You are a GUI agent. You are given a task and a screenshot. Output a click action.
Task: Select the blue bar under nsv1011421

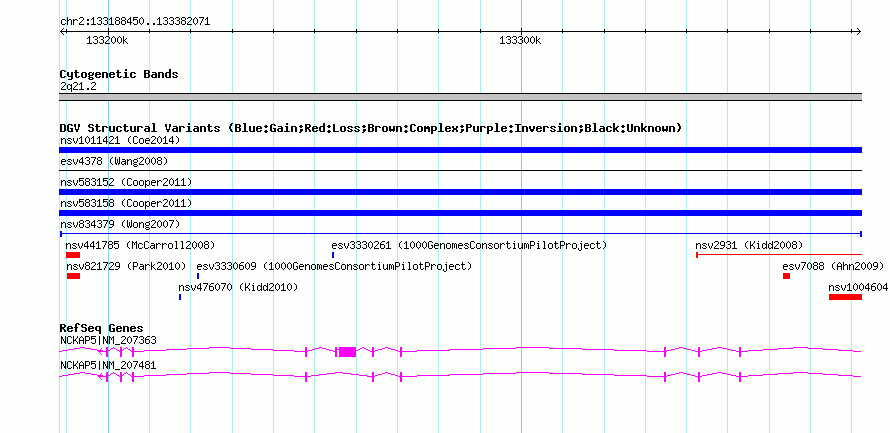click(460, 150)
